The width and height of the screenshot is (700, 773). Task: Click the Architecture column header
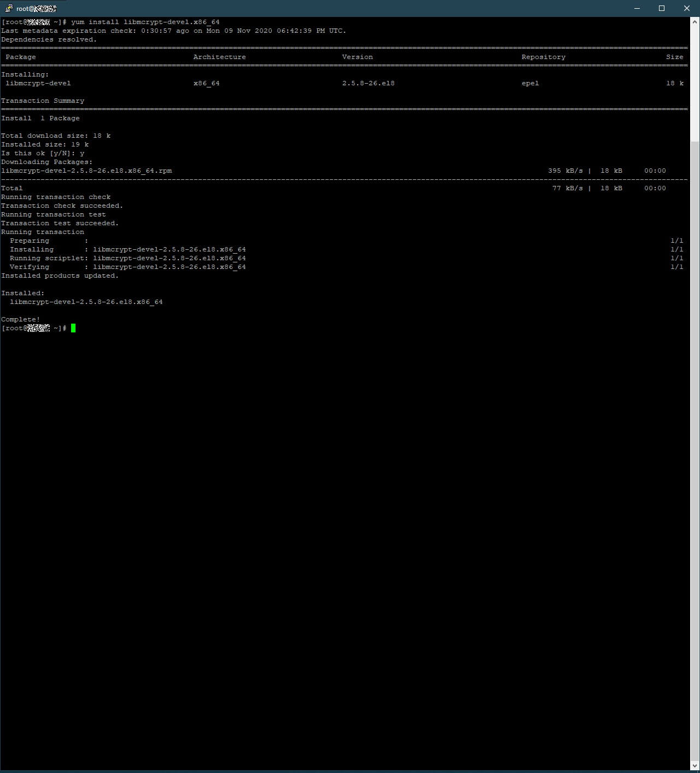pyautogui.click(x=219, y=57)
